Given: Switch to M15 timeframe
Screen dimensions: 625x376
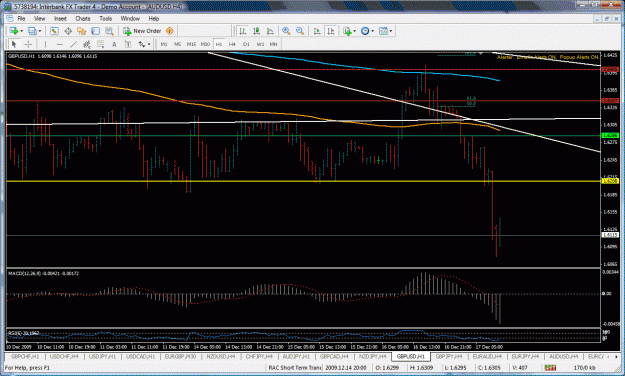Looking at the screenshot, I should coord(191,44).
